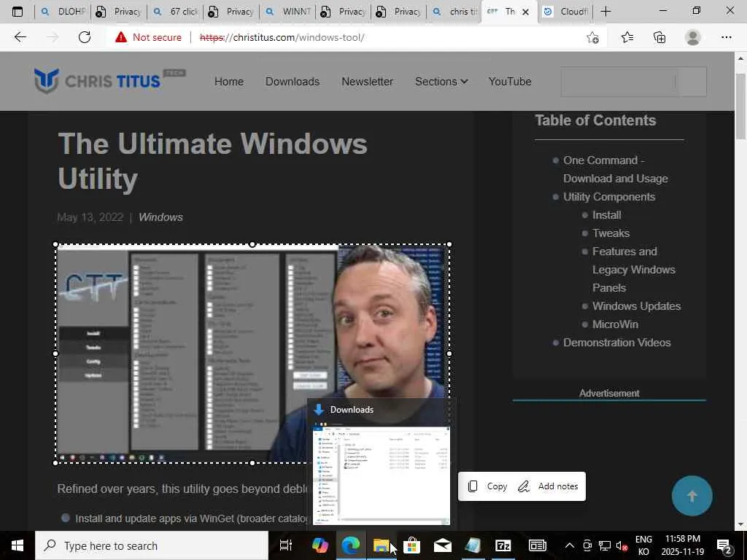Open the notification center icon
Viewport: 747px width, 560px height.
(x=724, y=546)
